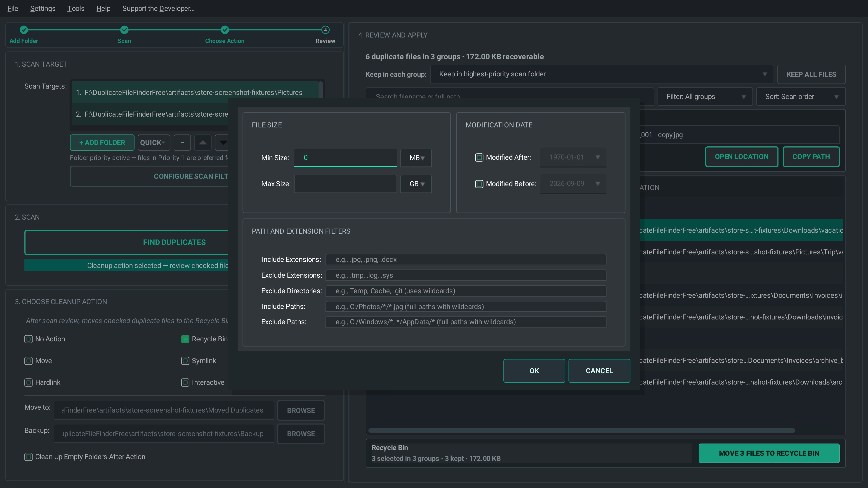The height and width of the screenshot is (488, 868).
Task: Click MOVE 3 FILES TO RECYCLE BIN
Action: pyautogui.click(x=769, y=453)
